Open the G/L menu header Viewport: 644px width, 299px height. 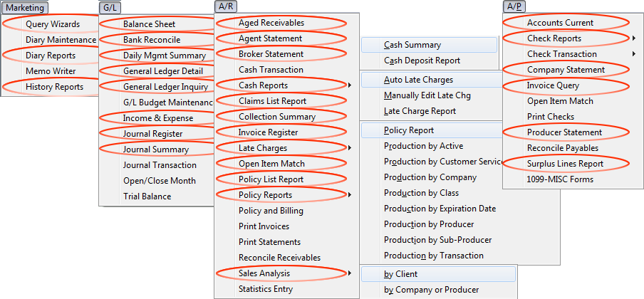pos(110,7)
